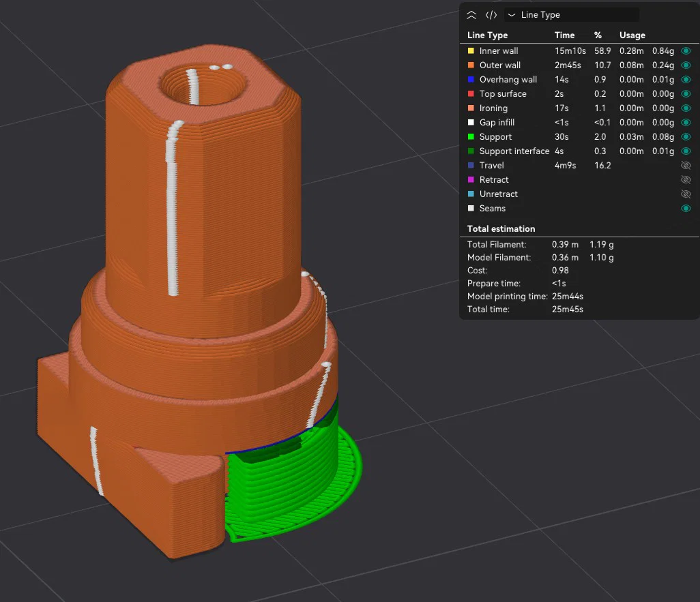This screenshot has height=602, width=700.
Task: Select the Top surface row label
Action: (503, 93)
